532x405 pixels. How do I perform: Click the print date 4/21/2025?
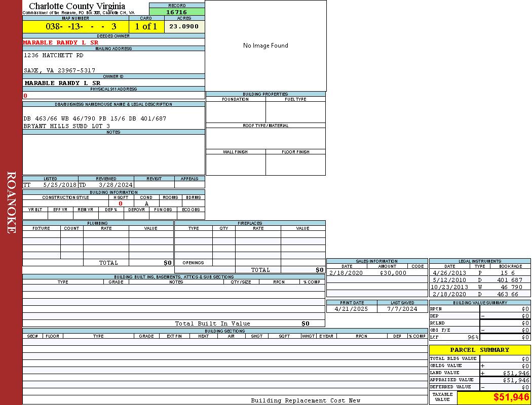[349, 309]
